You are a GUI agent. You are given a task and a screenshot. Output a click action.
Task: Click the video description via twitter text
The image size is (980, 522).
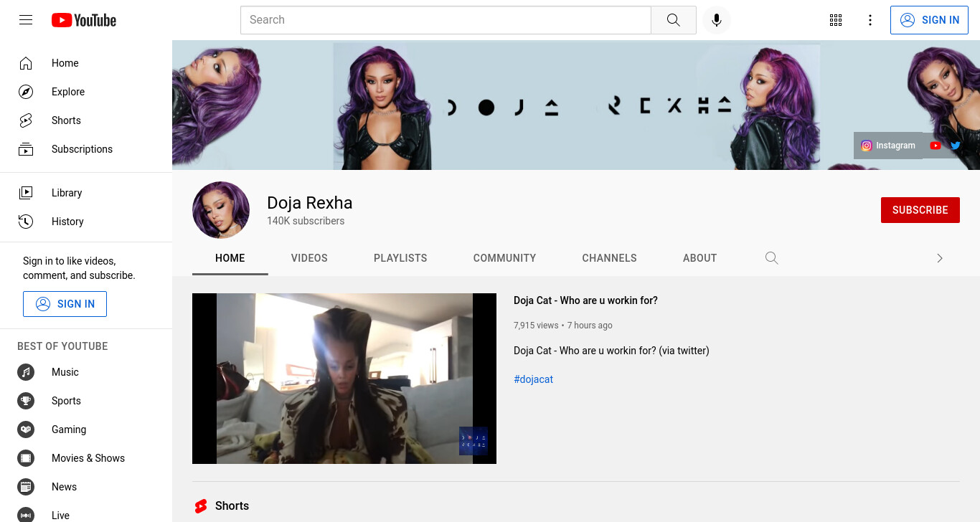[x=611, y=351]
